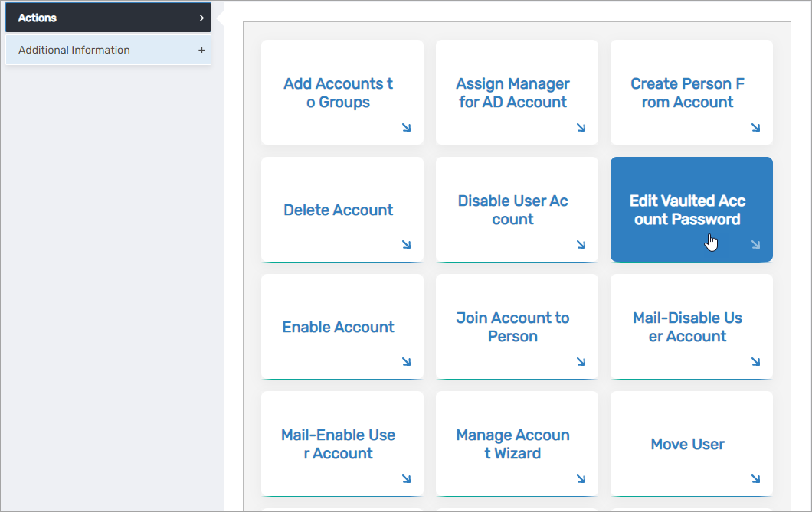Click the arrow icon on Enable Account tile

pyautogui.click(x=407, y=363)
